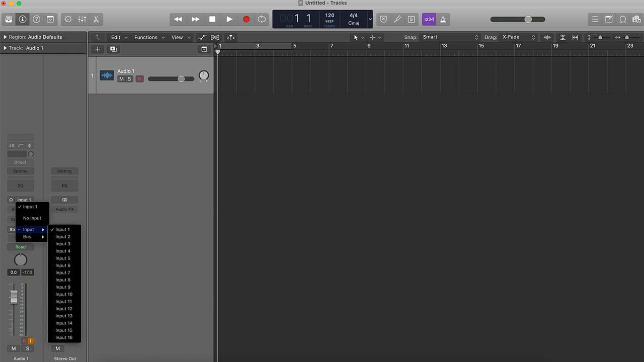Select Input 2 in the submenu
This screenshot has height=362, width=644.
point(64,237)
